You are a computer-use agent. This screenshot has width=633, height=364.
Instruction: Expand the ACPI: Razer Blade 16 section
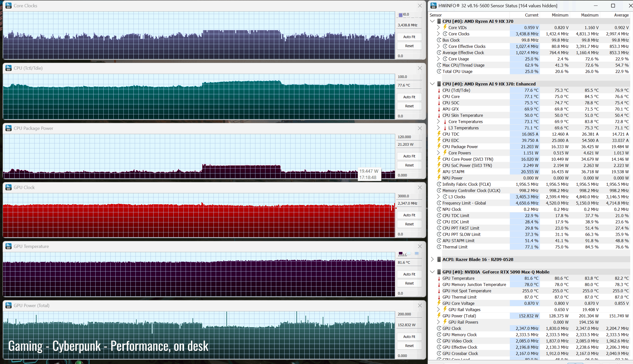point(432,259)
